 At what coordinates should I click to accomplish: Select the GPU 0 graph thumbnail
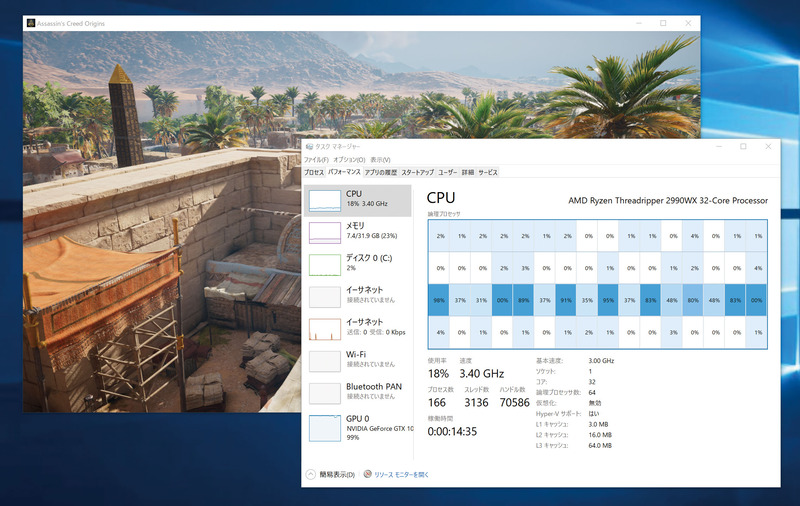click(325, 428)
